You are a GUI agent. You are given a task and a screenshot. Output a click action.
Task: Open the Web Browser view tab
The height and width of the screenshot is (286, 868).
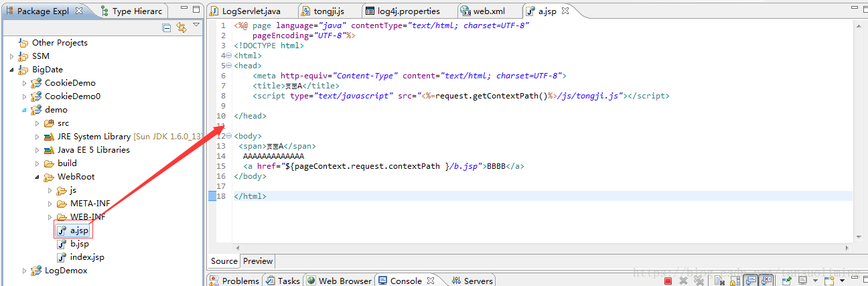[339, 281]
